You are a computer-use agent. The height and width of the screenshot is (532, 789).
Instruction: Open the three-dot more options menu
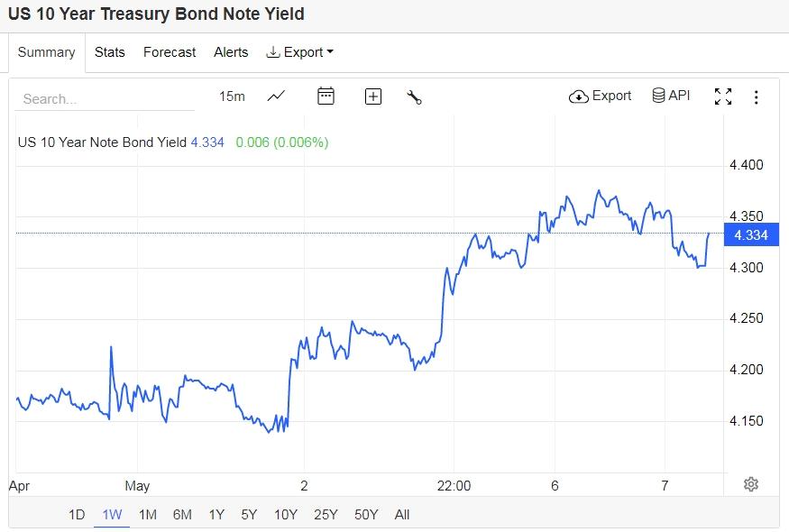pyautogui.click(x=757, y=97)
